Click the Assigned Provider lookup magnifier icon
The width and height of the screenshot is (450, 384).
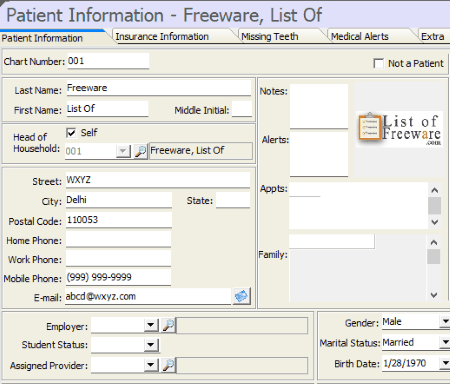point(168,365)
